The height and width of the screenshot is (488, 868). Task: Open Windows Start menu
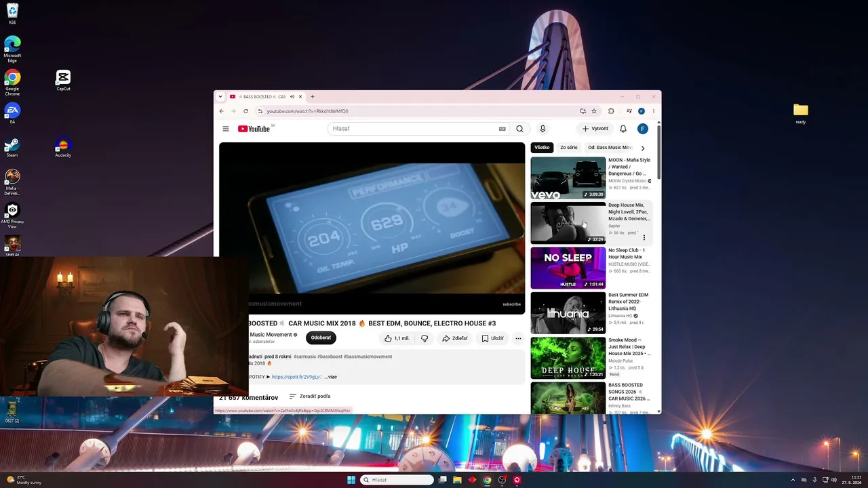click(351, 480)
